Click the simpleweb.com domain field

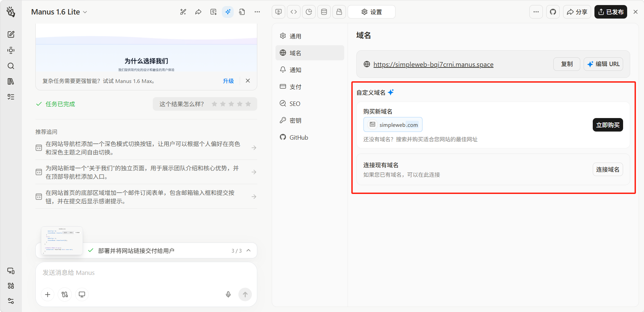click(x=393, y=125)
